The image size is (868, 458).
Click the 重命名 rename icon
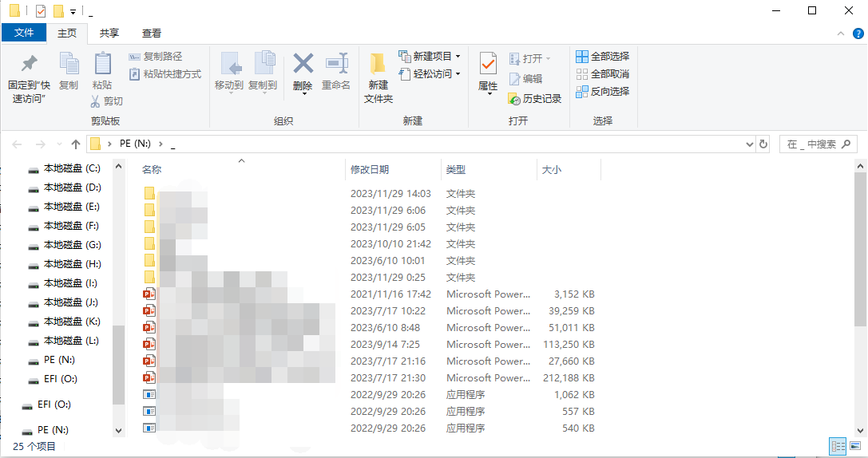[336, 64]
